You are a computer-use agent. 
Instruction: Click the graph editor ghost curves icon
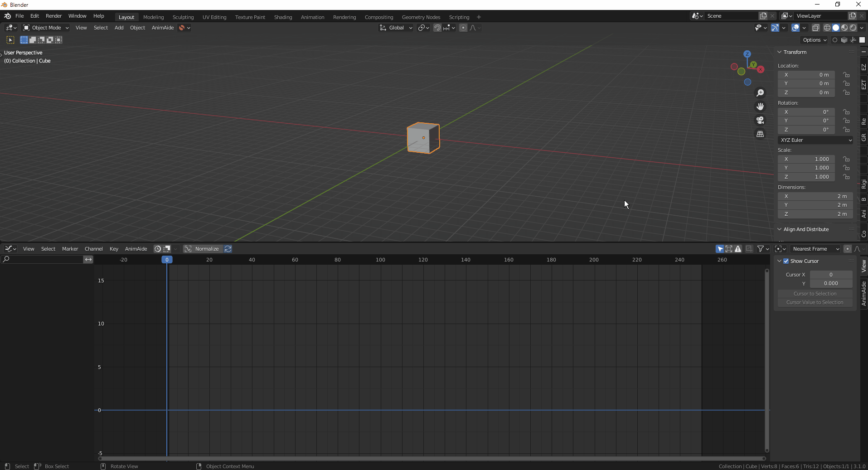(749, 249)
